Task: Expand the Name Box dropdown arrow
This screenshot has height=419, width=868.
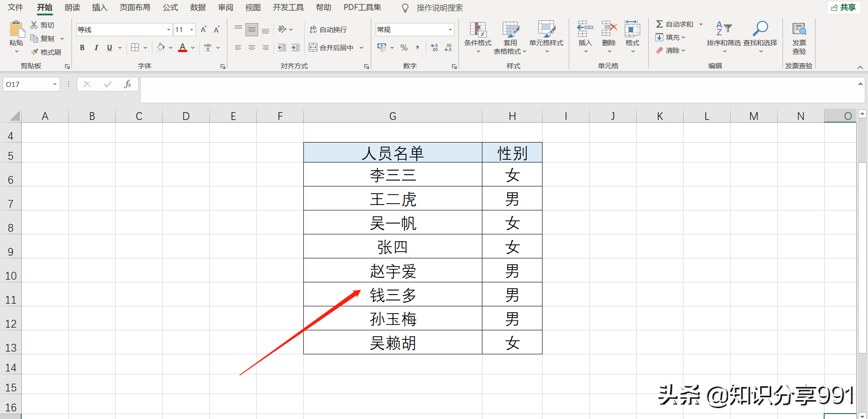Action: [55, 84]
